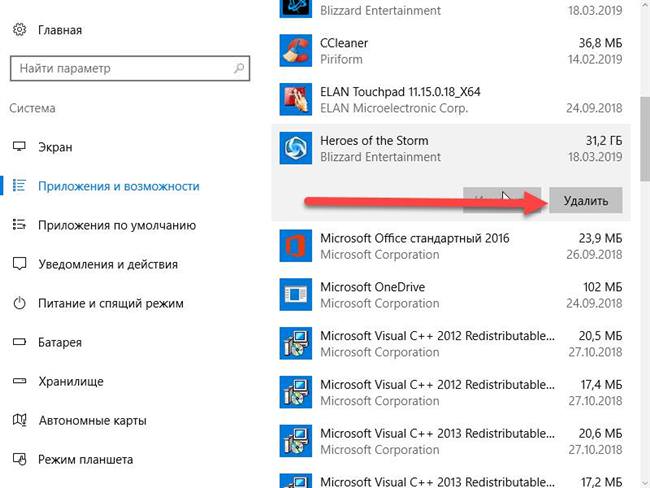
Task: Open the Хранилище settings page
Action: 71,381
